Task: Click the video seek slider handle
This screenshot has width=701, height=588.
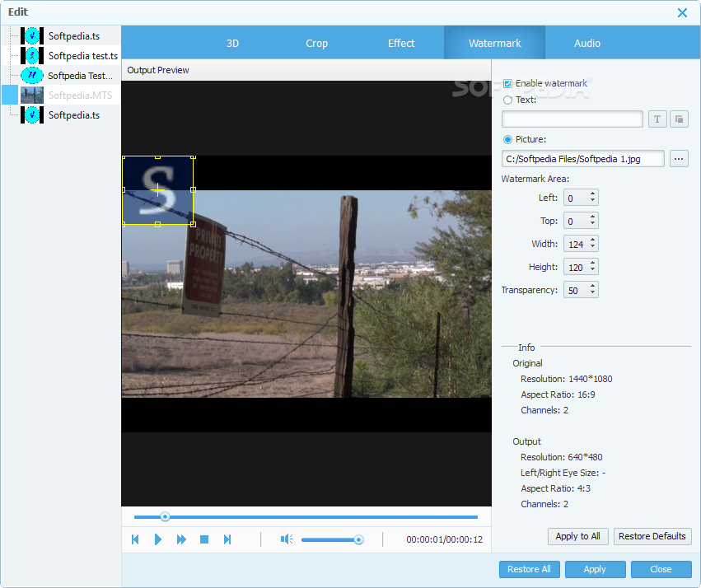Action: point(165,517)
